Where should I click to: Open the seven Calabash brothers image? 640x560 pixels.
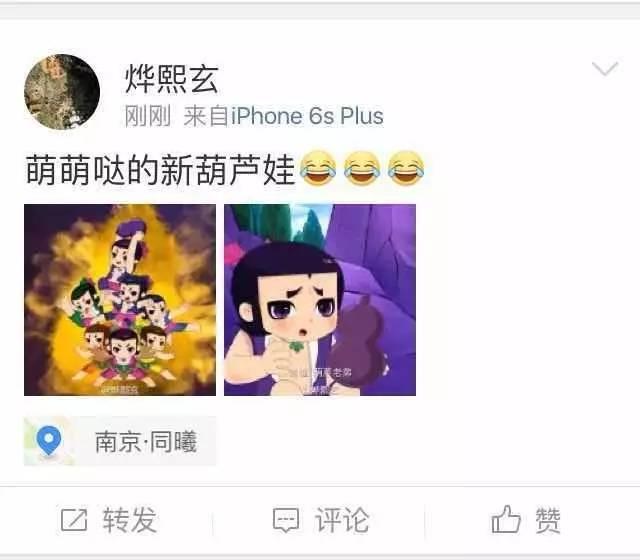point(120,300)
